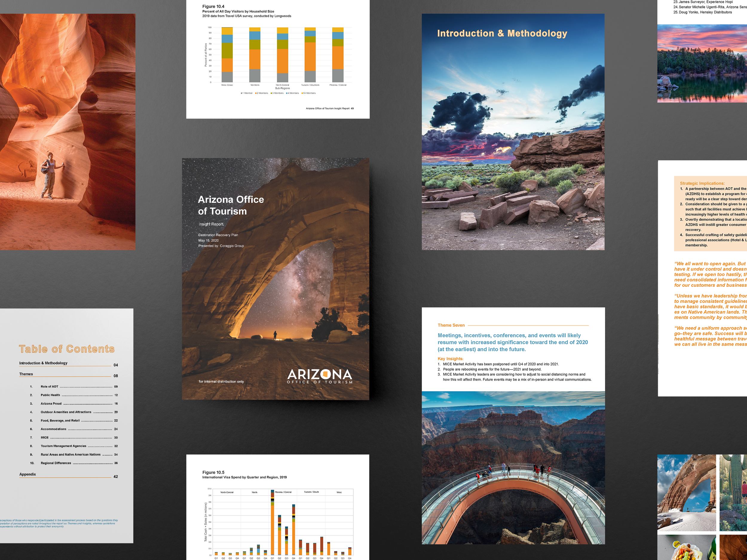Select the Appendix entry in contents
Image resolution: width=747 pixels, height=560 pixels.
coord(28,474)
